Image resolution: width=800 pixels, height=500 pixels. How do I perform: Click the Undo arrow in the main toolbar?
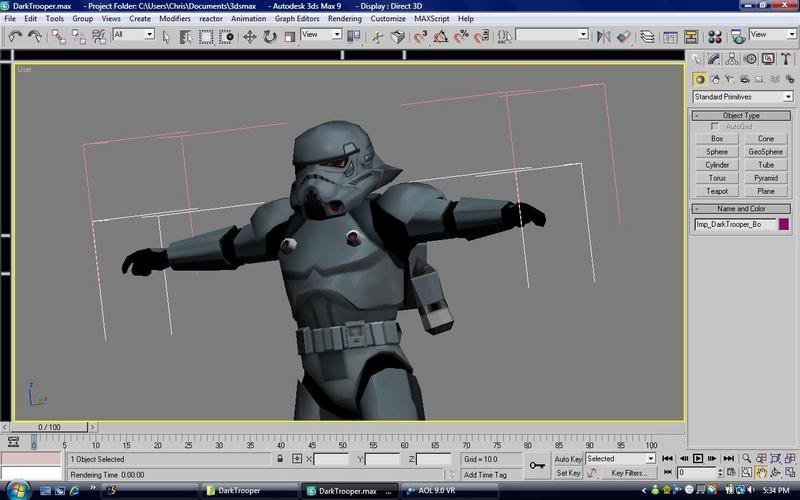point(15,36)
